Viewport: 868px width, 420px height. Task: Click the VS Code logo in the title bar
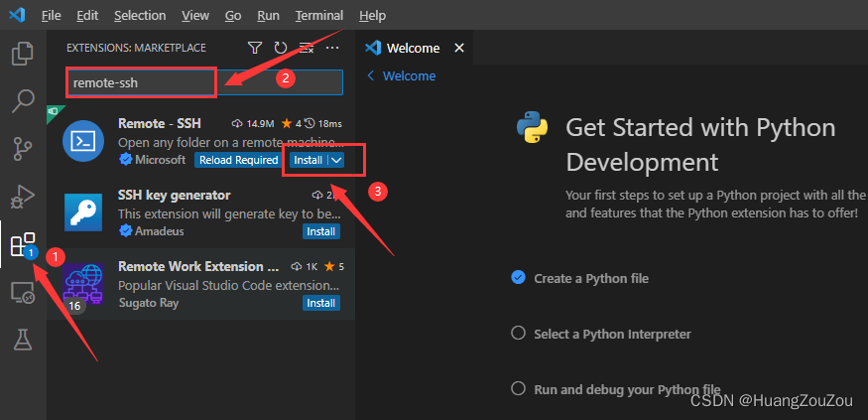(17, 15)
